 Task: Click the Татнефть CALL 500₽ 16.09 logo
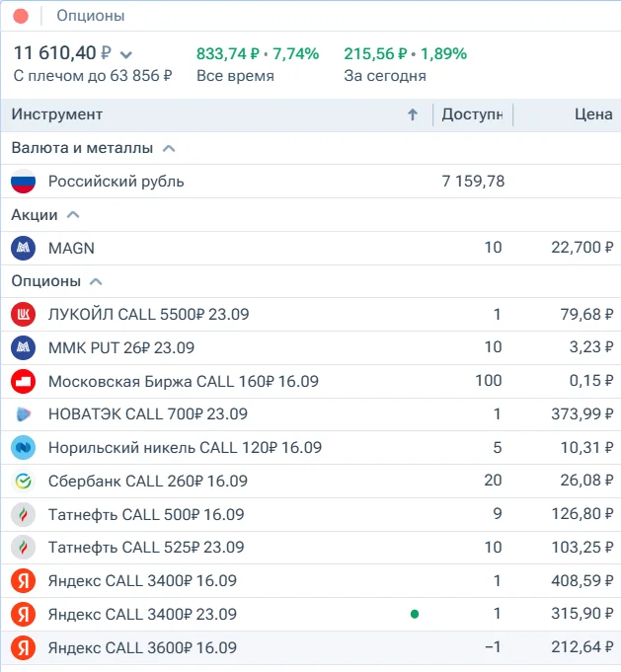pyautogui.click(x=23, y=514)
